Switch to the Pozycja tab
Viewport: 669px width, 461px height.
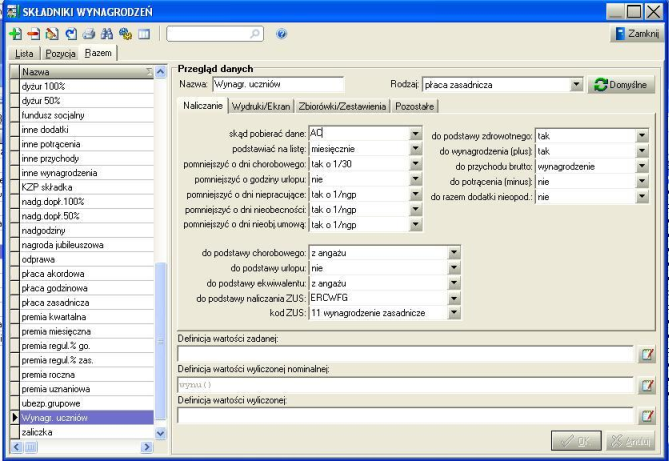(x=60, y=53)
